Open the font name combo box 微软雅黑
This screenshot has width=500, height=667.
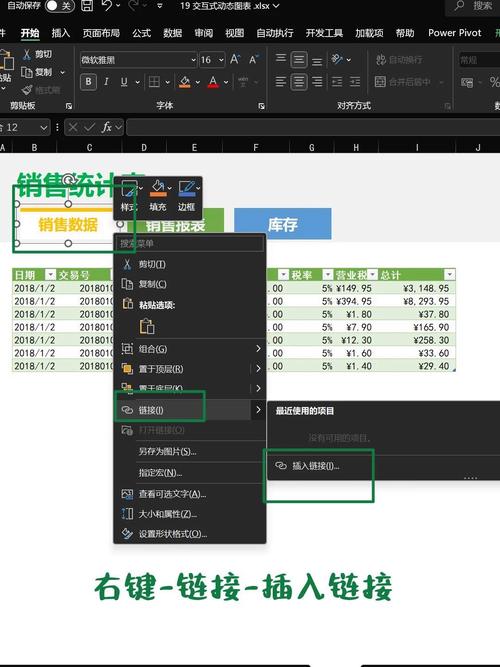coord(138,60)
